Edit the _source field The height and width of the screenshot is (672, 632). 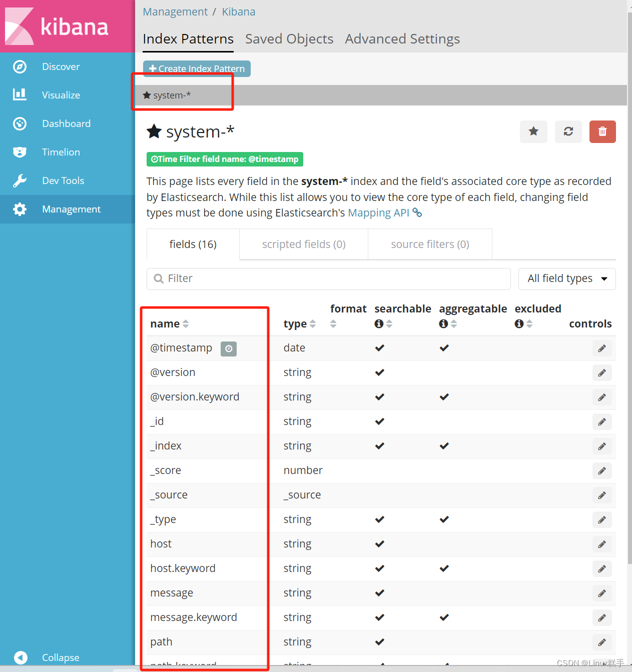tap(602, 495)
